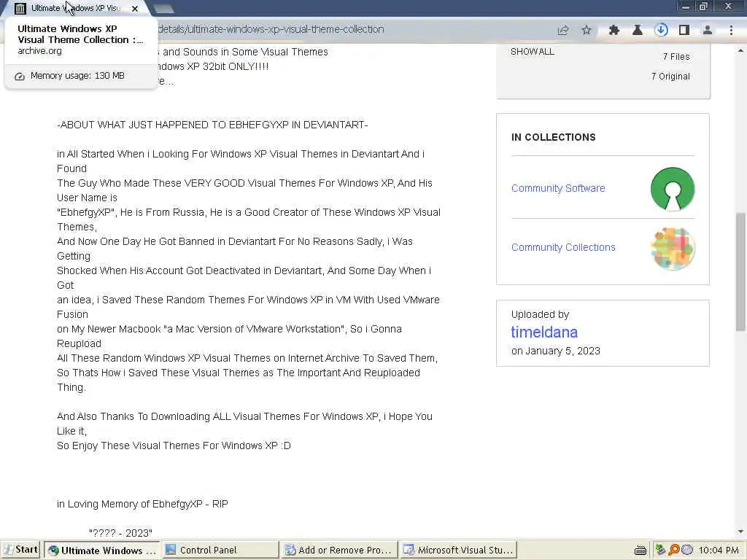Viewport: 747px width, 560px height.
Task: Click the memory gauge icon in tab tooltip
Action: 20,76
